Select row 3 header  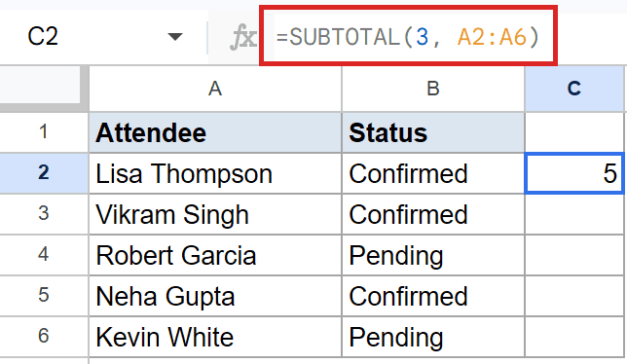pos(43,214)
